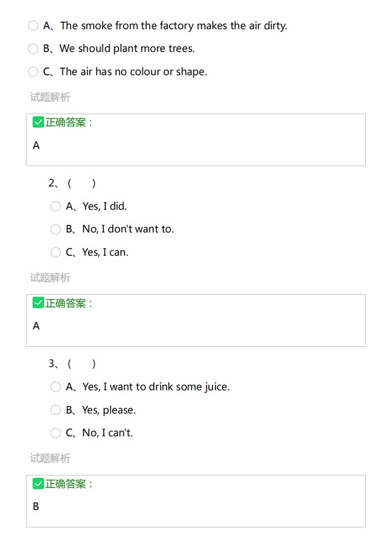This screenshot has height=555, width=392.
Task: Click green checkmark icon above answer B
Action: (x=38, y=483)
